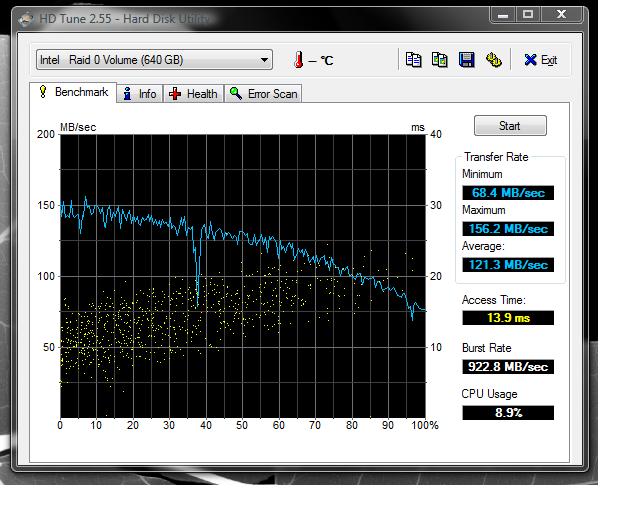
Task: Click the – °C temperature reading
Action: point(321,60)
